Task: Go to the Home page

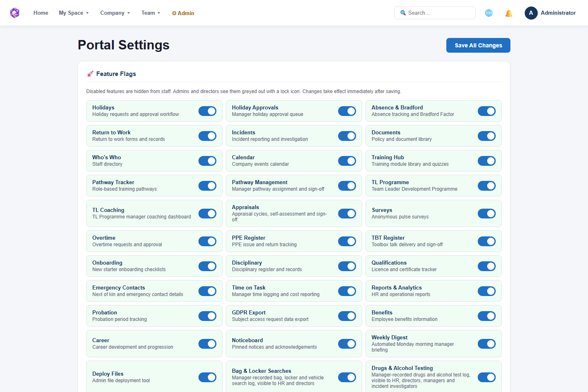Action: (41, 13)
